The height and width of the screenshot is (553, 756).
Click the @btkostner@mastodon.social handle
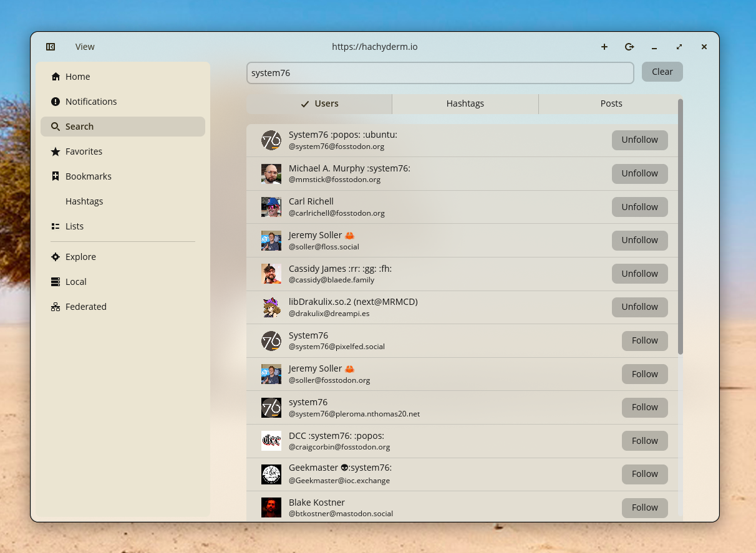coord(341,514)
